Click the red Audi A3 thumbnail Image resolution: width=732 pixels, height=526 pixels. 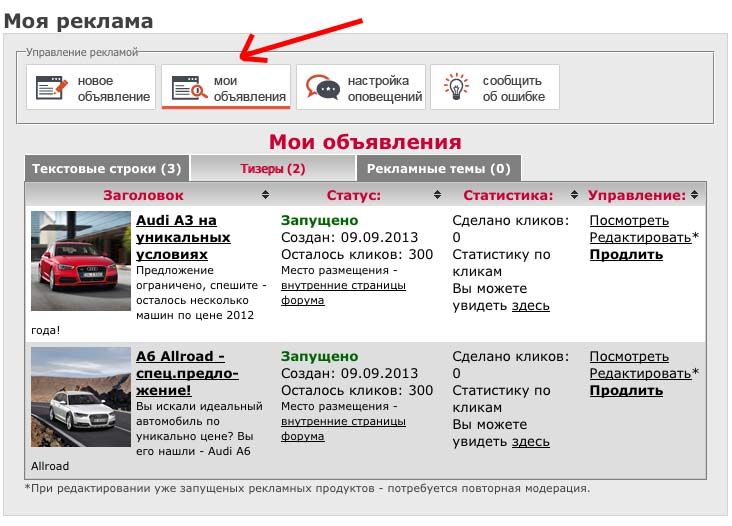81,261
